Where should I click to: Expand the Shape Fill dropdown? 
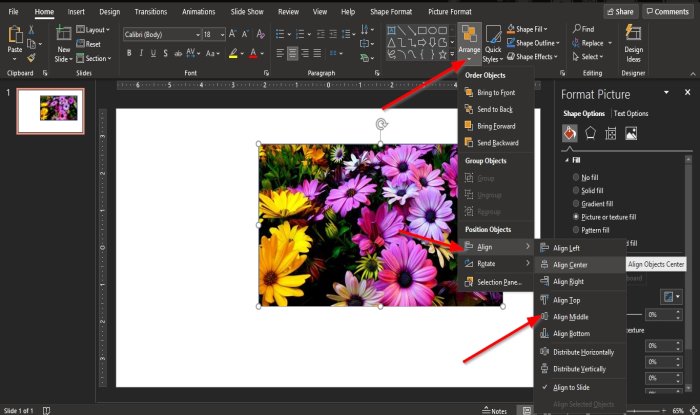point(547,30)
